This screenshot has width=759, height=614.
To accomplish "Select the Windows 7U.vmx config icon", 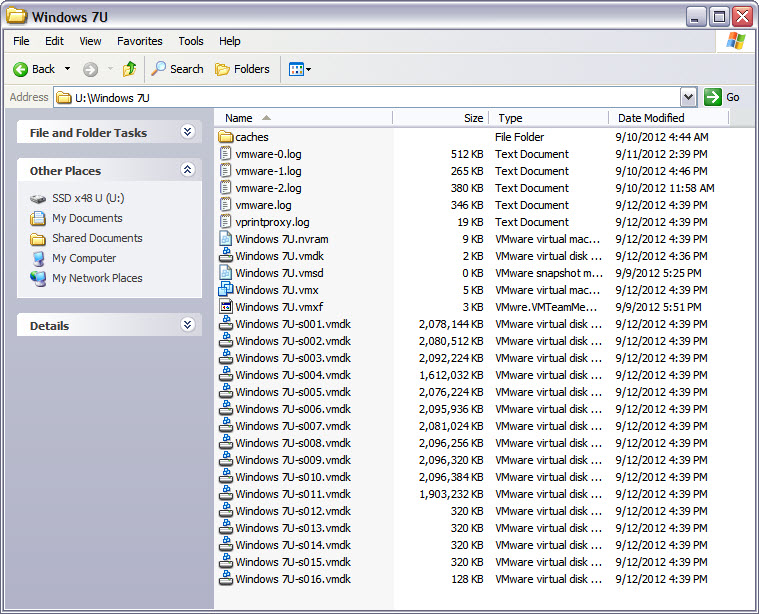I will [226, 290].
